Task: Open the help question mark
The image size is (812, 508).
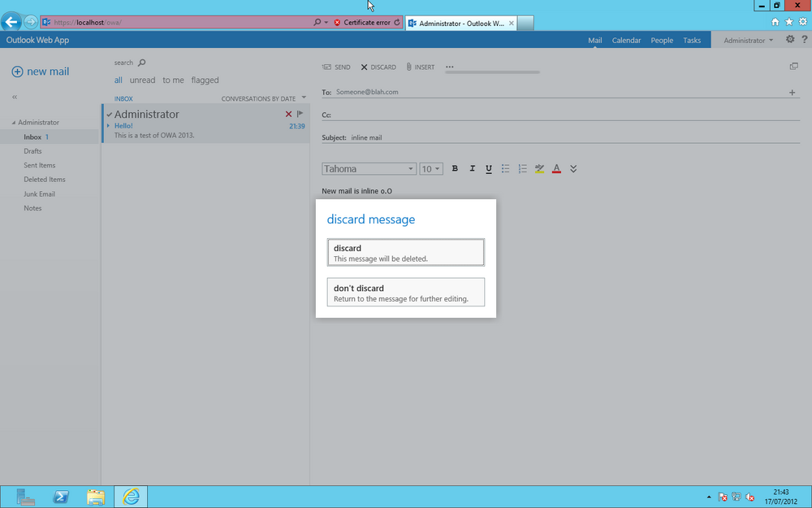Action: pos(804,39)
